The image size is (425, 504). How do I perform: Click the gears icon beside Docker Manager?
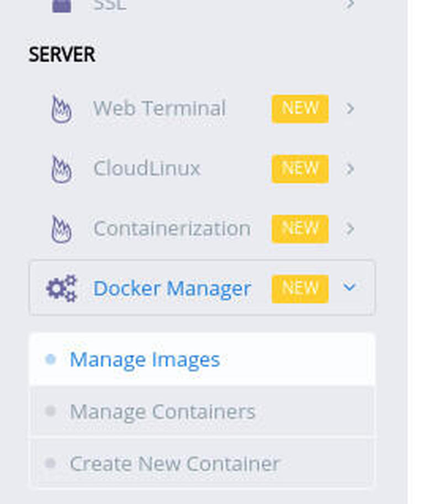pyautogui.click(x=62, y=288)
